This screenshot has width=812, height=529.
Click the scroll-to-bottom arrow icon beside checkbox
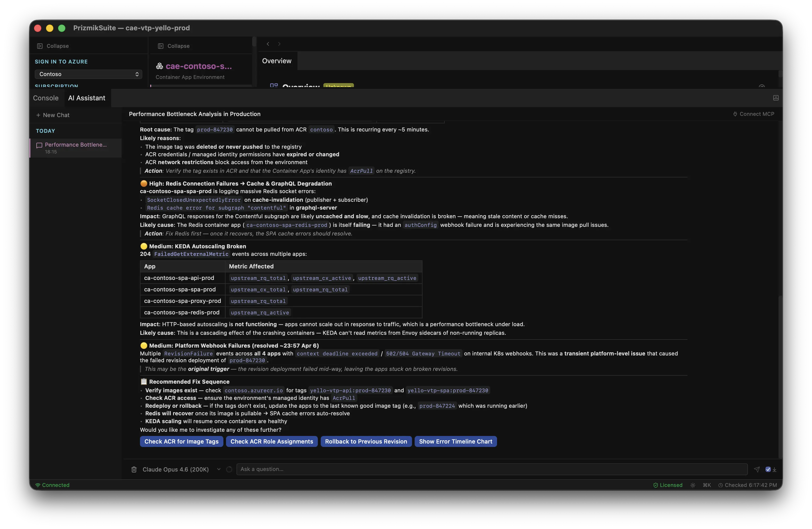(775, 470)
